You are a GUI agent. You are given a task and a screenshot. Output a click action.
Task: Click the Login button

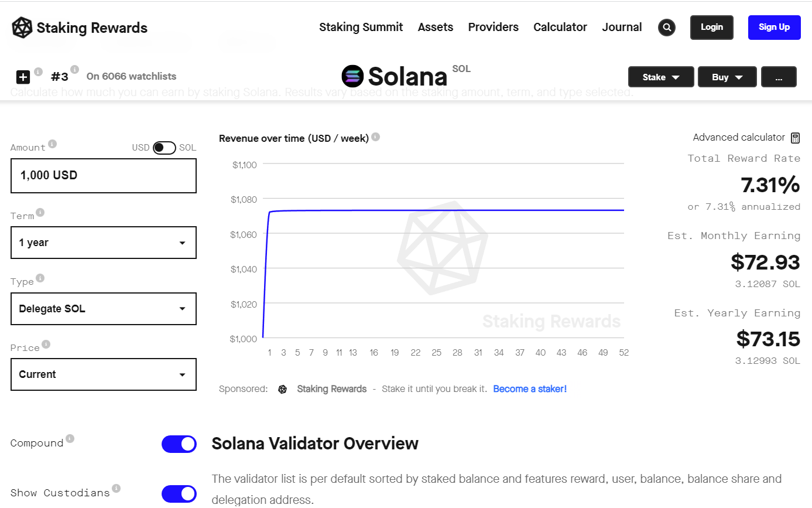pyautogui.click(x=712, y=28)
